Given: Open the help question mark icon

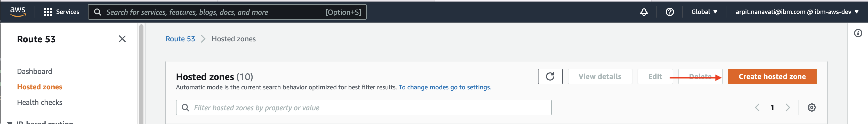Looking at the screenshot, I should point(670,12).
